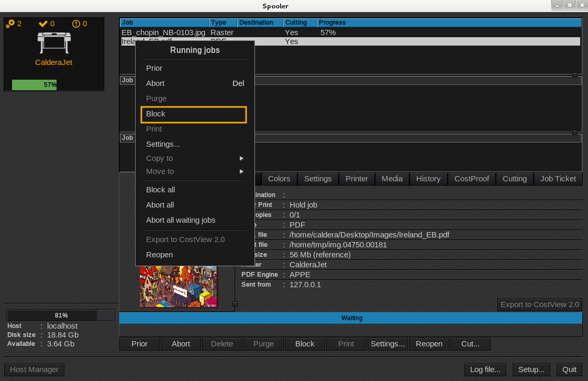Click the job preview thumbnail image
The width and height of the screenshot is (588, 381).
click(x=178, y=286)
